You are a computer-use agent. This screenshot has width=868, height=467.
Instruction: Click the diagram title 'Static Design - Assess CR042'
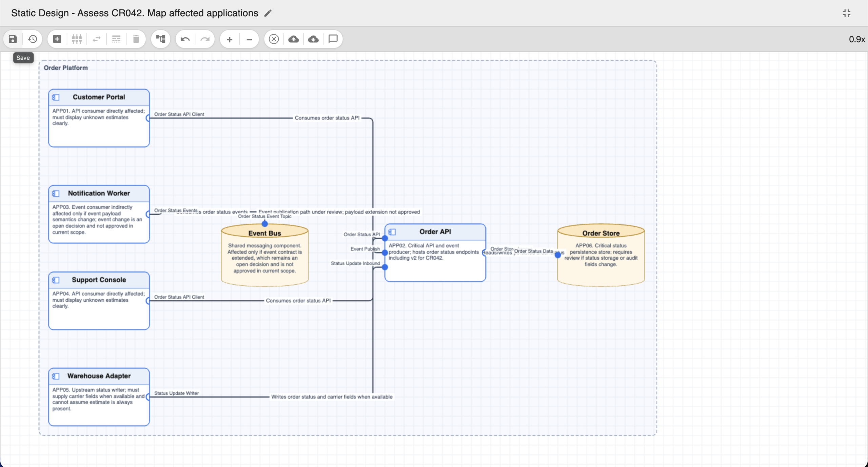point(135,13)
